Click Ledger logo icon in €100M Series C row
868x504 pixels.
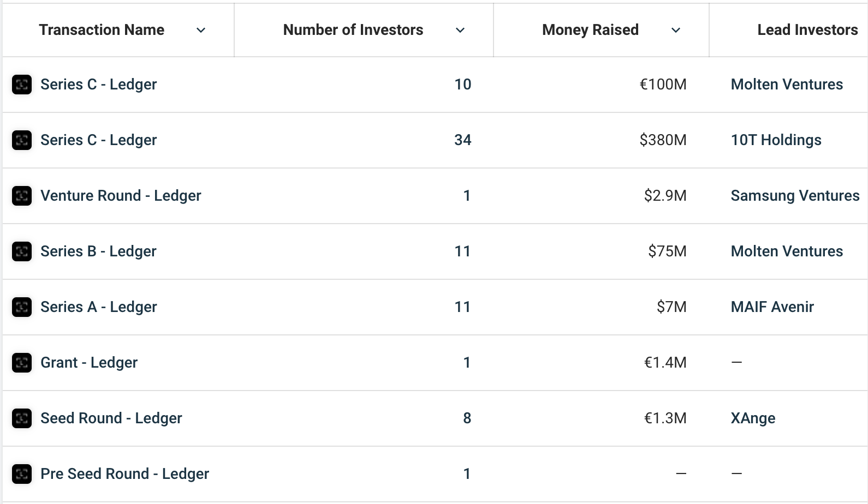tap(22, 85)
